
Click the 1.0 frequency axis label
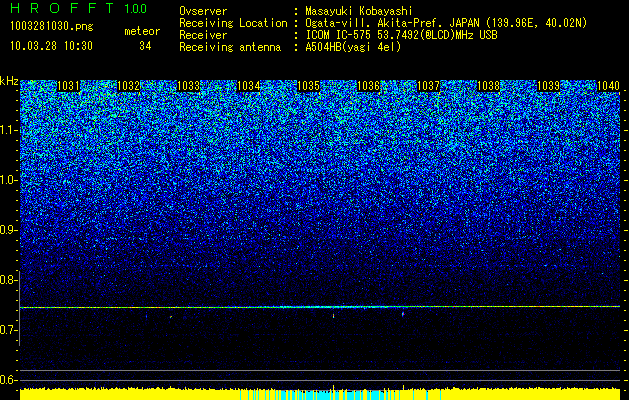[8, 181]
